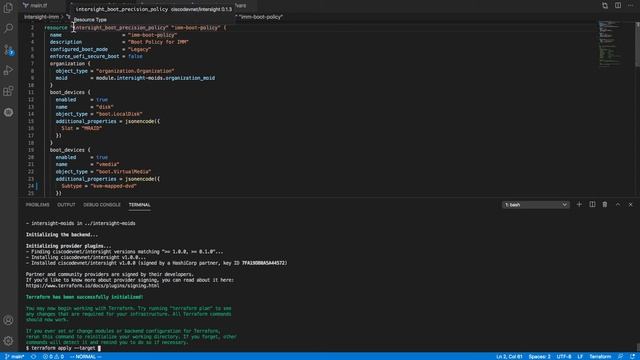Image resolution: width=640 pixels, height=360 pixels.
Task: Change end of line sequence LF
Action: pyautogui.click(x=580, y=356)
